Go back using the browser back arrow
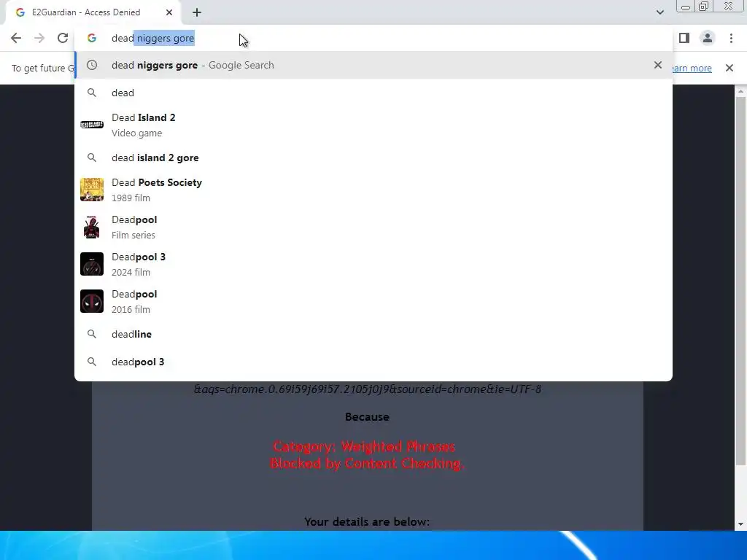 coord(16,38)
